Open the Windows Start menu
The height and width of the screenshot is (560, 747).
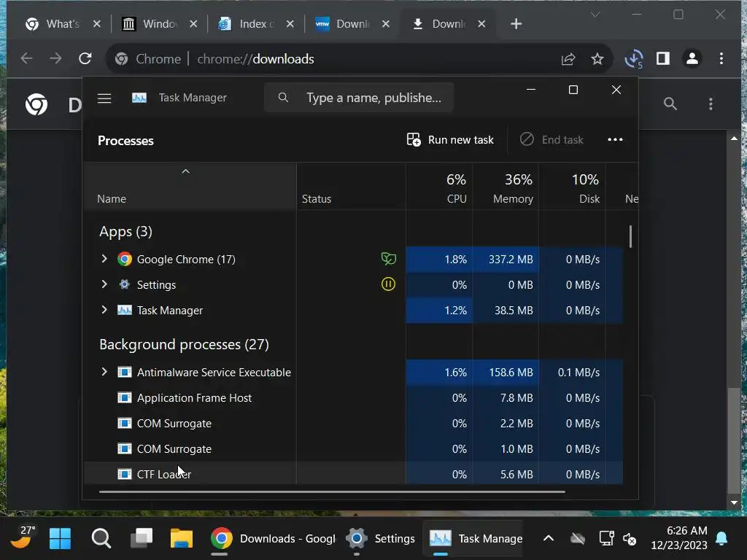pyautogui.click(x=60, y=538)
